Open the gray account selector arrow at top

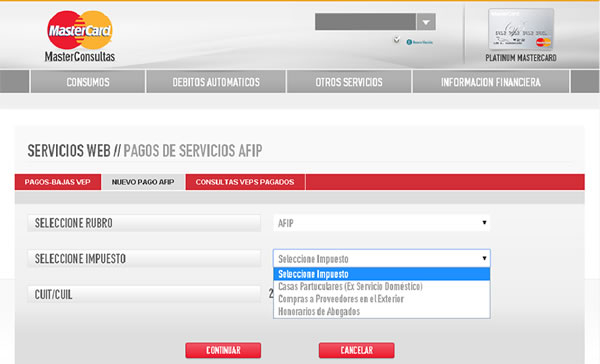pyautogui.click(x=426, y=22)
